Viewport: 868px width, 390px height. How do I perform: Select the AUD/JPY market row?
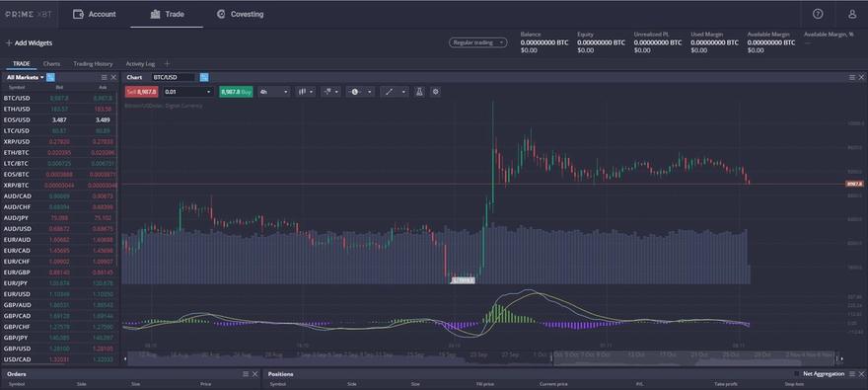pyautogui.click(x=60, y=218)
